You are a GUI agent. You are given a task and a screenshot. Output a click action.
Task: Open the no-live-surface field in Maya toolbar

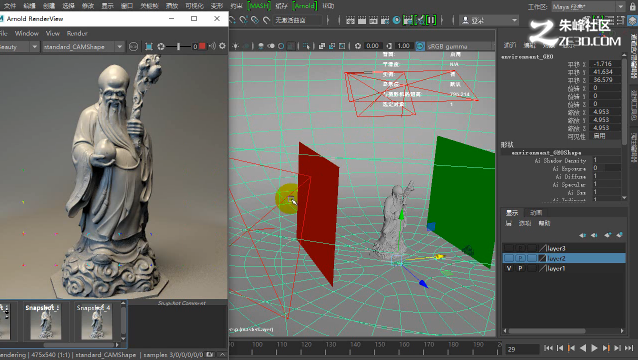pos(297,20)
